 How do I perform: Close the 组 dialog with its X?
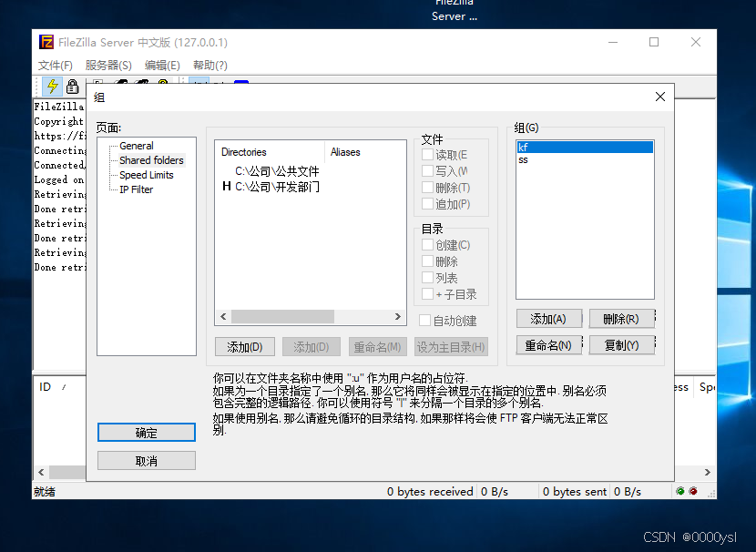click(x=660, y=97)
